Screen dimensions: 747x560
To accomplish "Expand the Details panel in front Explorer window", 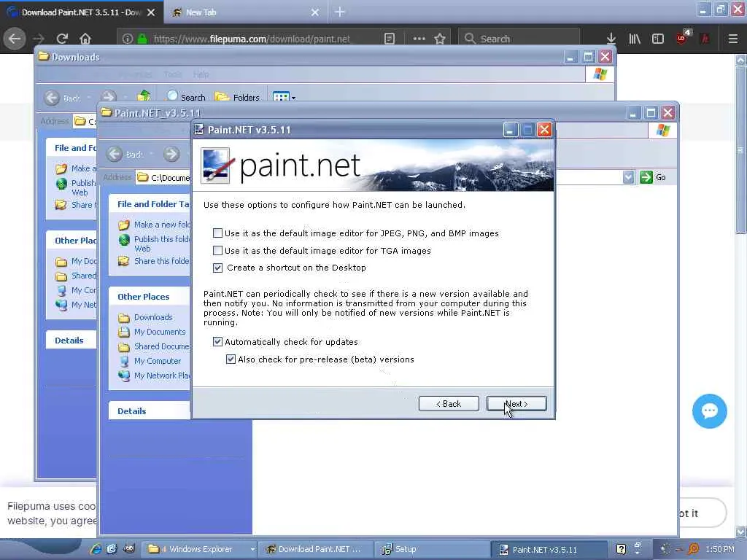I will pyautogui.click(x=150, y=411).
